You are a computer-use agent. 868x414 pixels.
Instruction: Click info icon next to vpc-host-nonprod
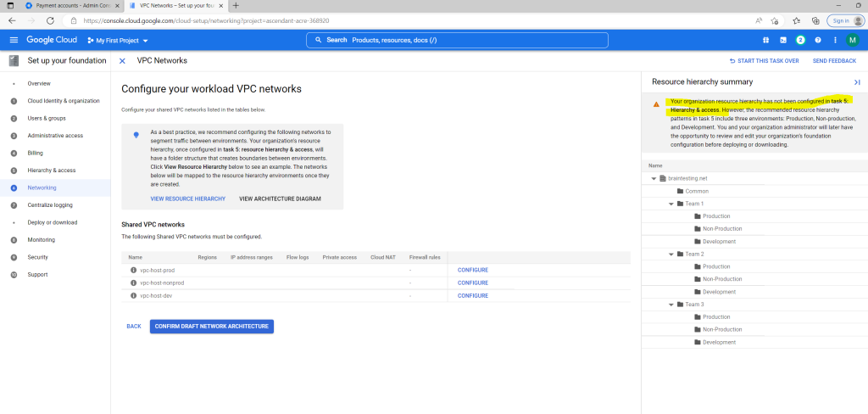133,283
